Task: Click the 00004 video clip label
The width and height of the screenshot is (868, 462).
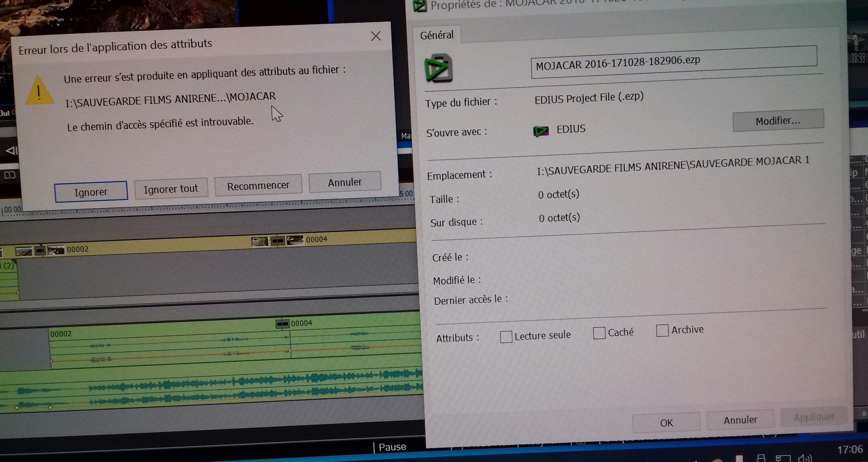Action: point(316,239)
